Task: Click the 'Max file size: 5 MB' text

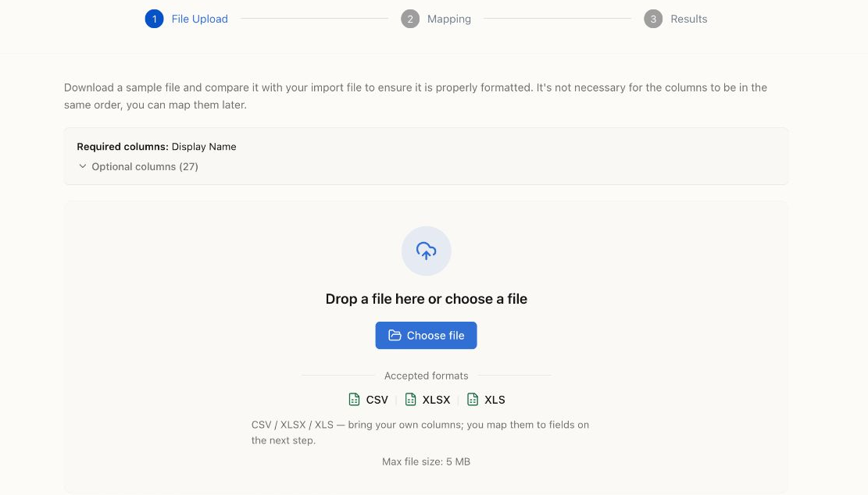Action: click(x=427, y=461)
